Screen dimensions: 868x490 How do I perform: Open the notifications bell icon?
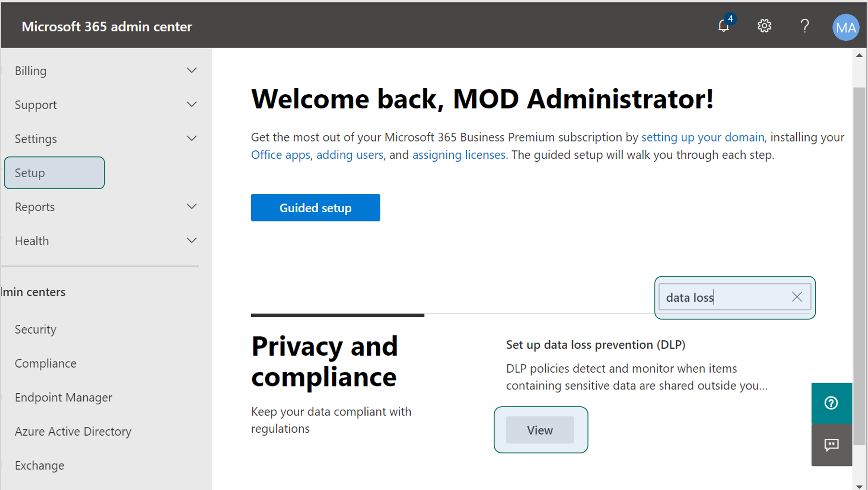click(x=724, y=26)
